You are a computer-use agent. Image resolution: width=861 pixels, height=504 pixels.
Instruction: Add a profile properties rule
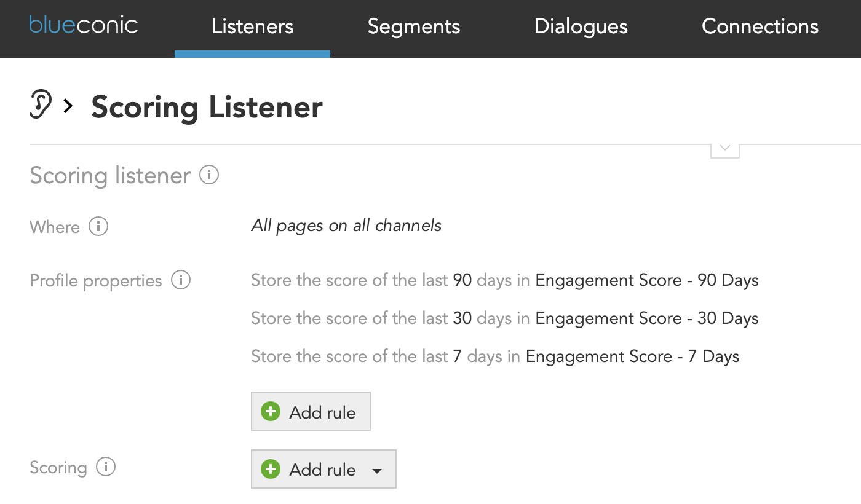click(311, 412)
